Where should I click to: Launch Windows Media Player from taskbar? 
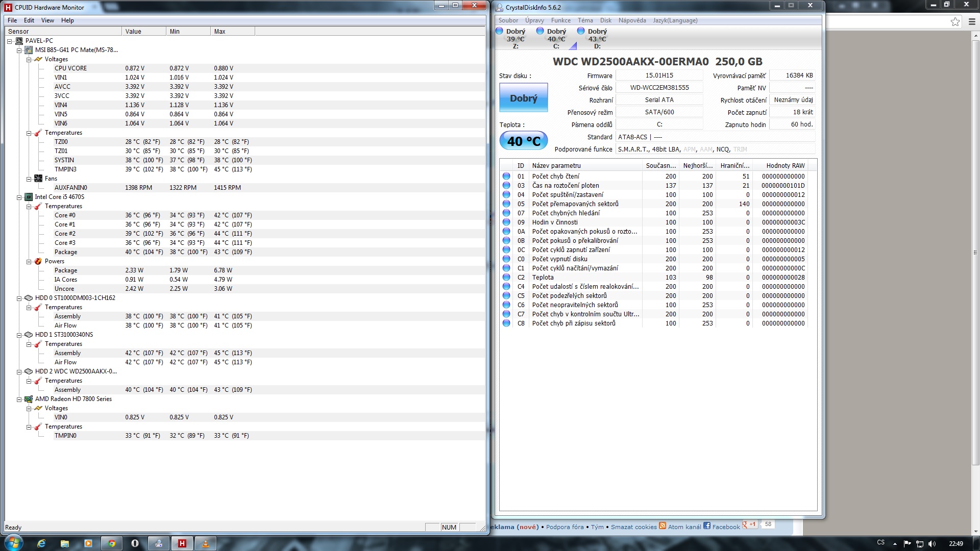(88, 543)
